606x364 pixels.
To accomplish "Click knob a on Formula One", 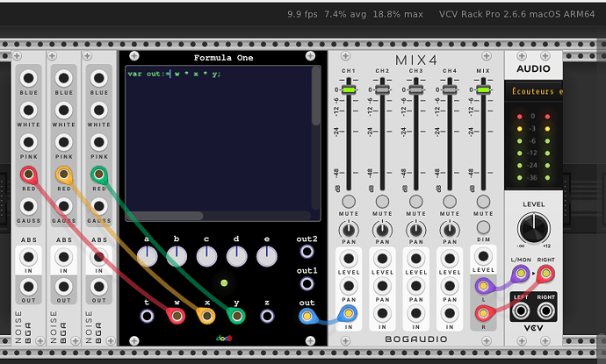I will pyautogui.click(x=147, y=256).
